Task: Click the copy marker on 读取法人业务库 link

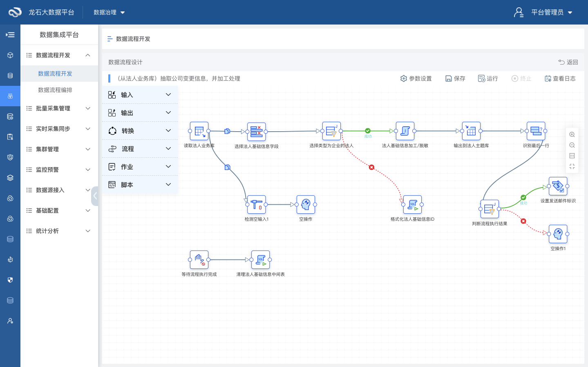Action: (x=227, y=131)
